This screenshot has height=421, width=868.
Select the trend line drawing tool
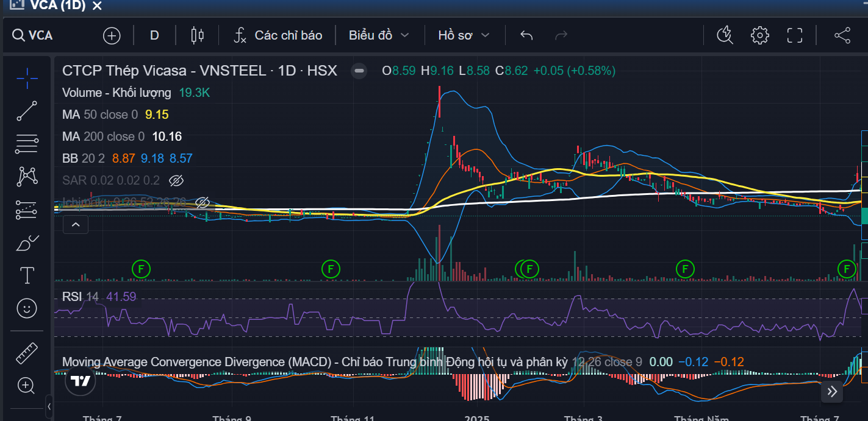coord(27,111)
